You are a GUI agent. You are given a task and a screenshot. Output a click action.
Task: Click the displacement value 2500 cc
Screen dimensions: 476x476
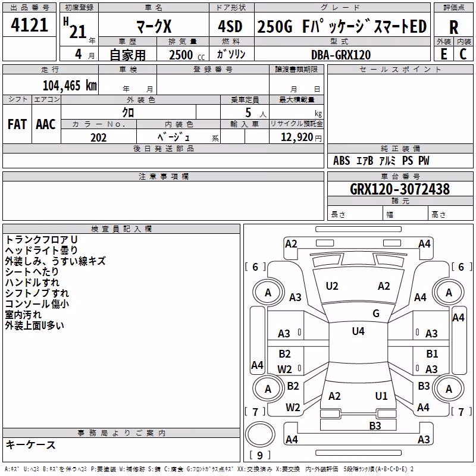187,55
